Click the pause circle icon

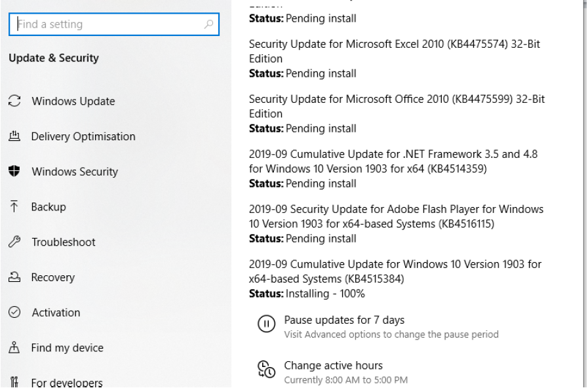pos(266,323)
